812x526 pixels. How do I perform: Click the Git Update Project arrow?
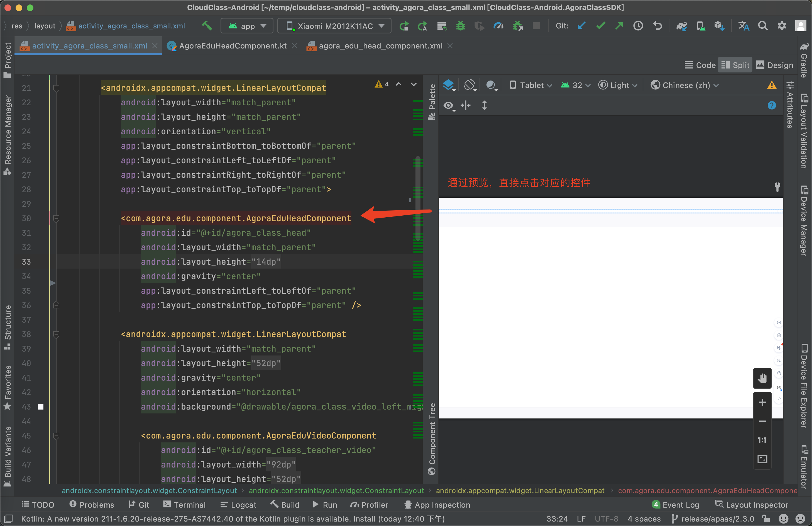tap(581, 26)
